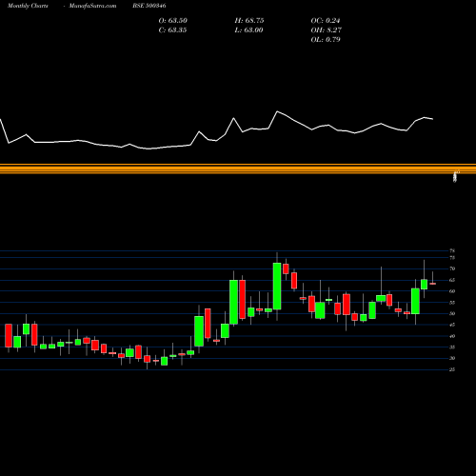This screenshot has height=476, width=476.
Task: Click the 55 price axis label
Action: pyautogui.click(x=452, y=303)
